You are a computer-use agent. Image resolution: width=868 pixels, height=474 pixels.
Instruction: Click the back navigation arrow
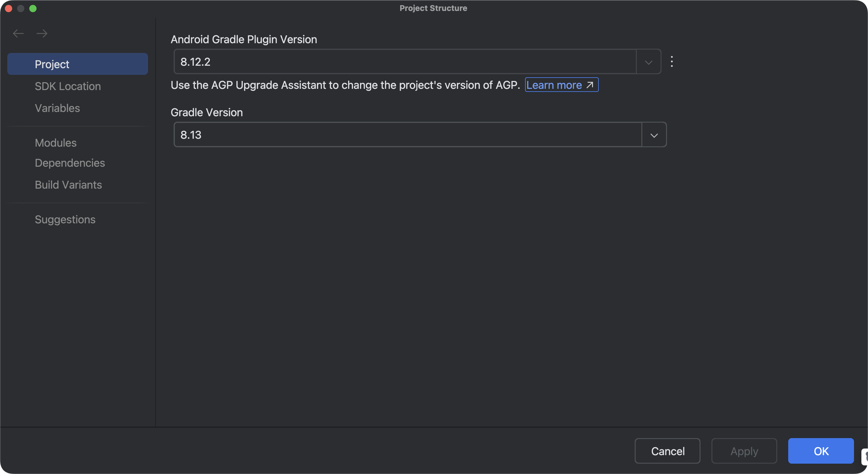click(18, 33)
